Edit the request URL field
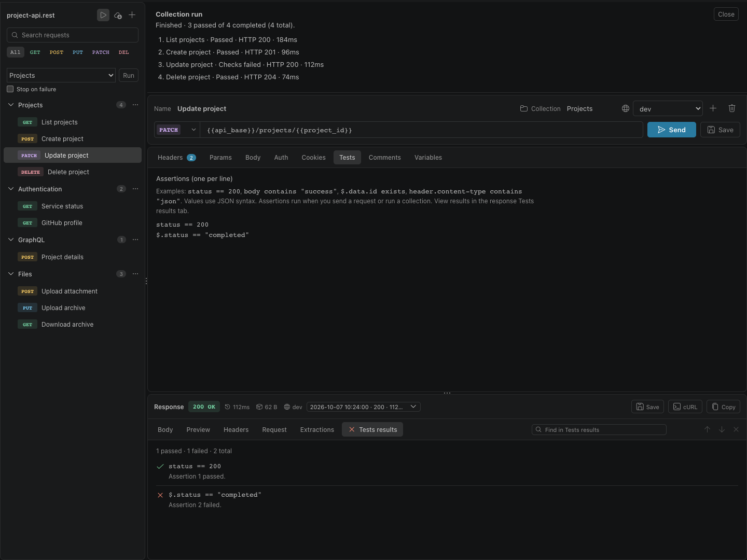 421,130
